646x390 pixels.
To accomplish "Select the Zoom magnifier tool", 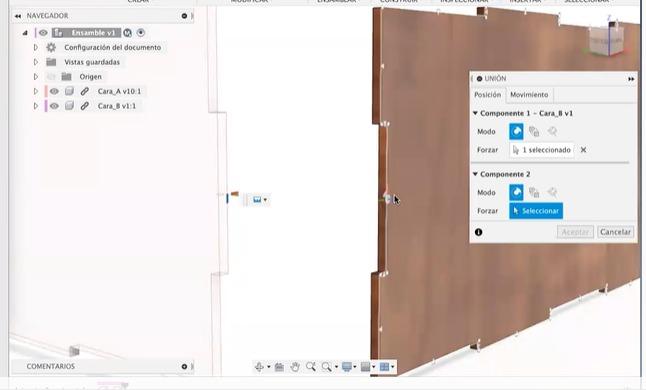I will point(311,367).
